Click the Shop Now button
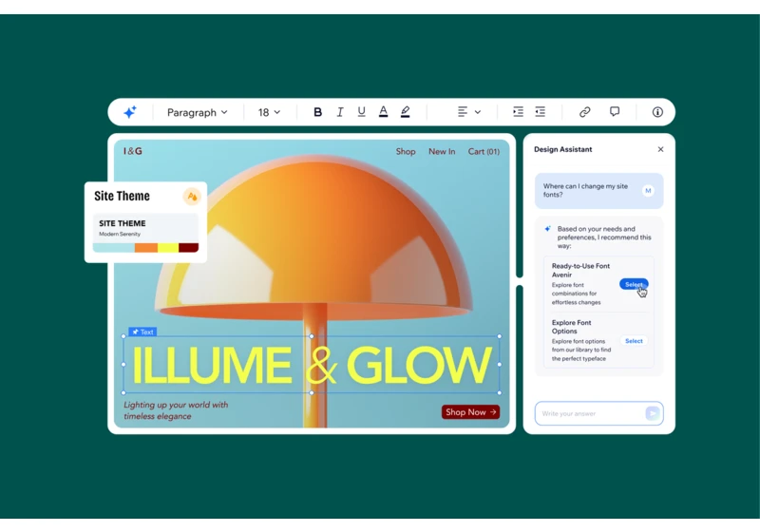This screenshot has height=532, width=760. pyautogui.click(x=470, y=412)
